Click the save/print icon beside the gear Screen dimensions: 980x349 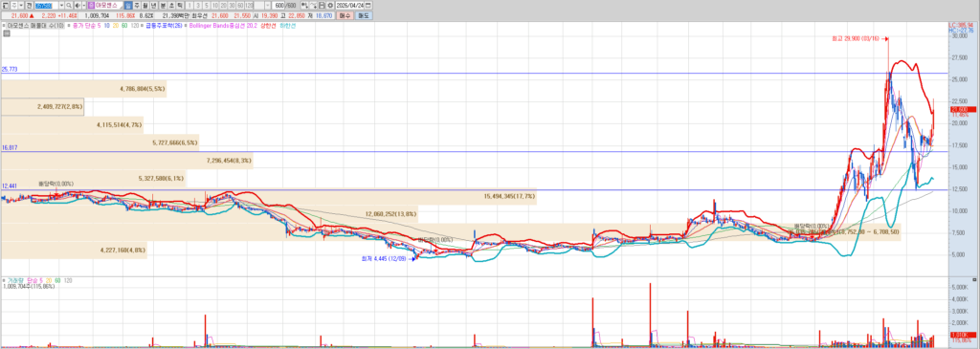322,5
